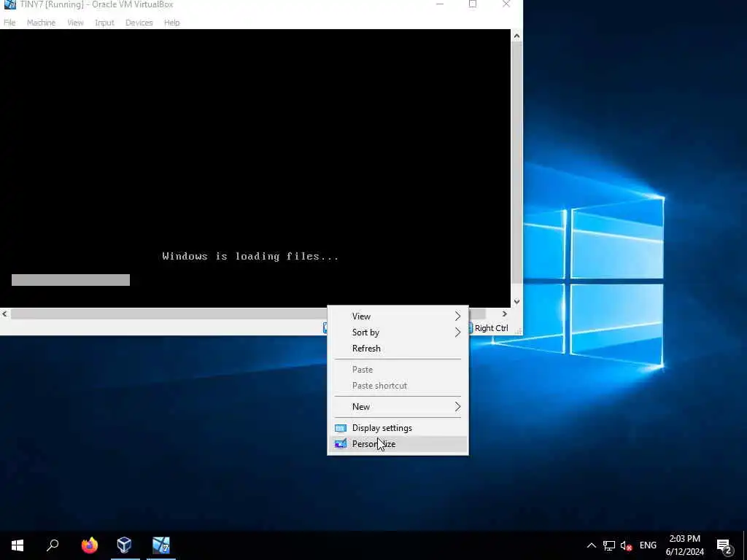The height and width of the screenshot is (560, 747).
Task: Click the horizontal scrollbar thumb
Action: coord(248,314)
